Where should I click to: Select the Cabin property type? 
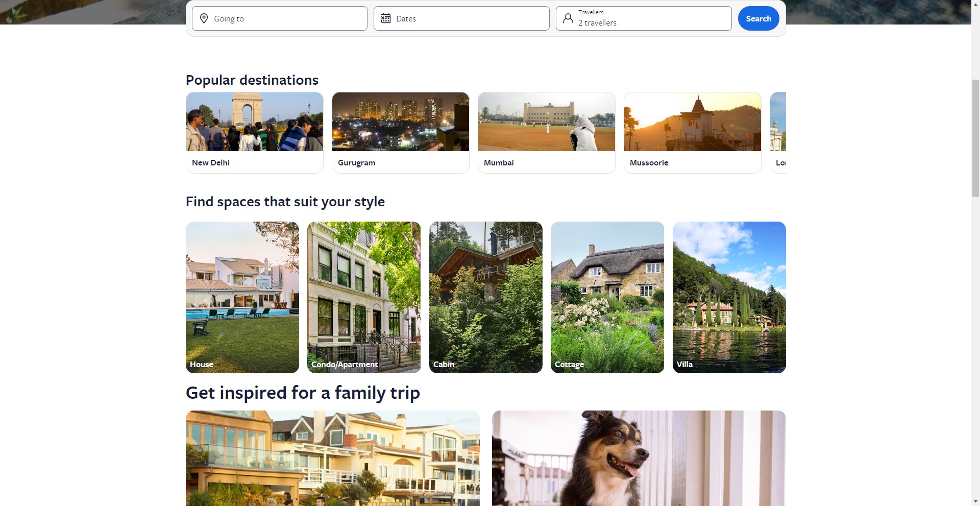[486, 297]
